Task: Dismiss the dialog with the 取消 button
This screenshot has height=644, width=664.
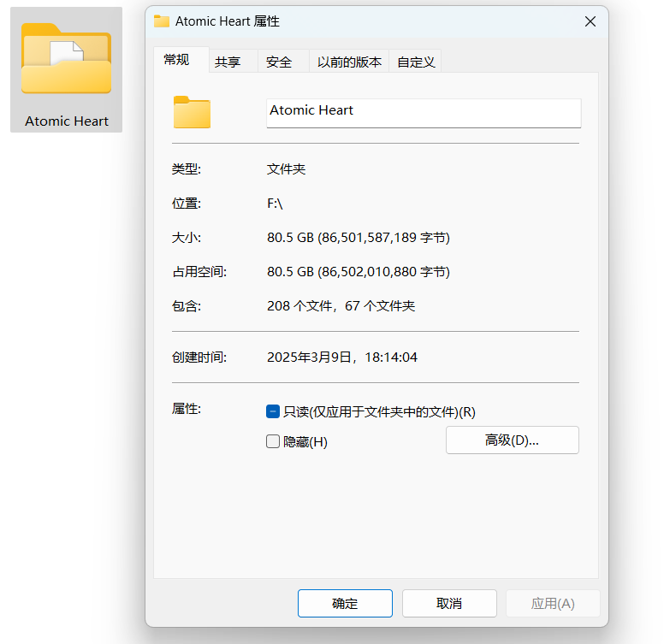Action: click(449, 603)
